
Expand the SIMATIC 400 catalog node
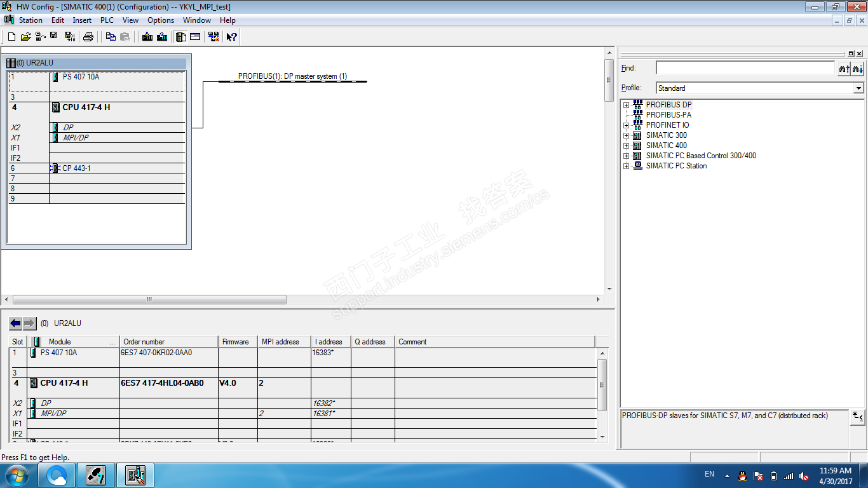626,146
